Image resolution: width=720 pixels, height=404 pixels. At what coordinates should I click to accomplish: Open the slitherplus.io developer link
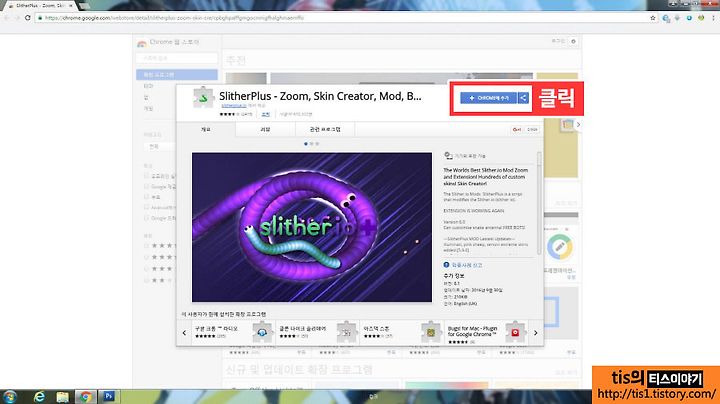coord(234,106)
